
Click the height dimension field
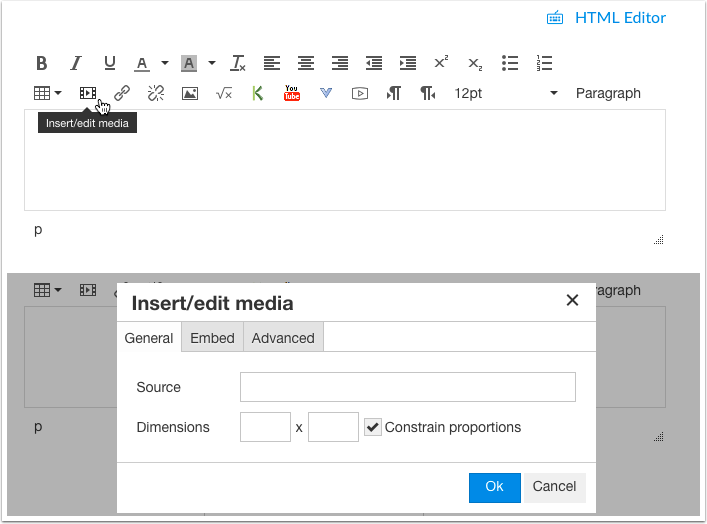tap(333, 427)
